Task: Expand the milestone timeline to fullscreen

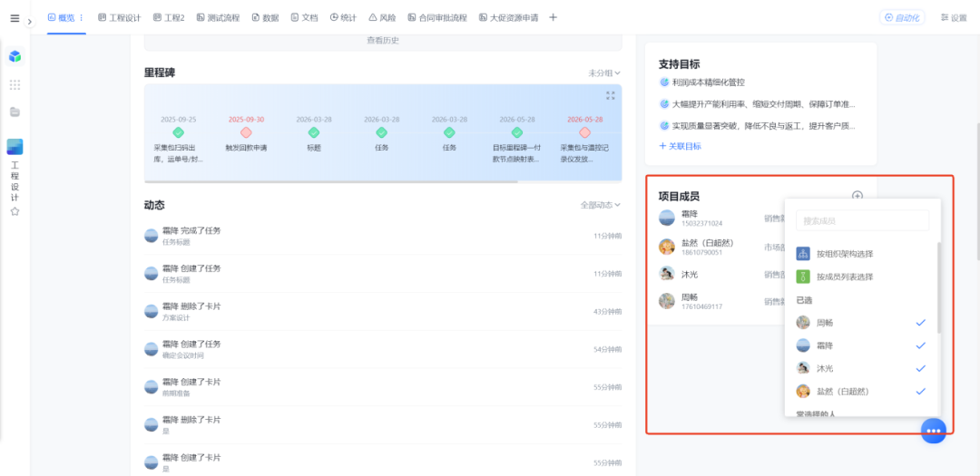Action: pyautogui.click(x=611, y=95)
